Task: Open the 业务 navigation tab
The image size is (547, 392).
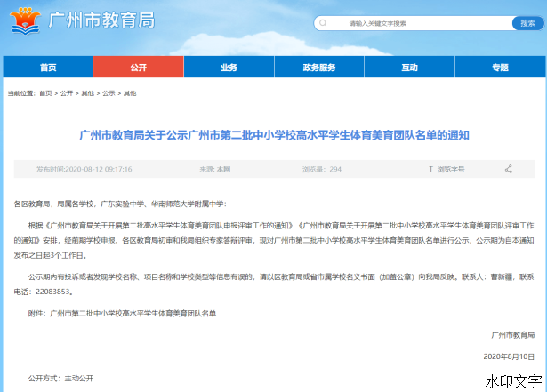Action: (x=229, y=67)
